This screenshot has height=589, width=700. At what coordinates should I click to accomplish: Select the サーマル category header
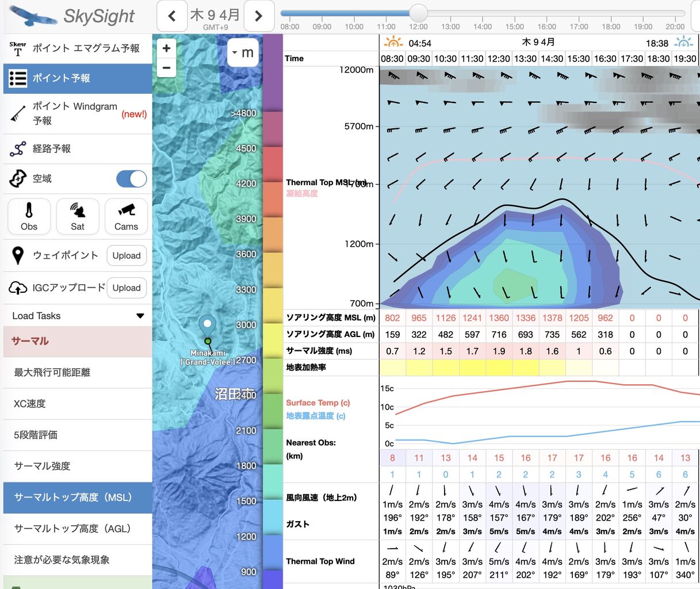[x=78, y=341]
